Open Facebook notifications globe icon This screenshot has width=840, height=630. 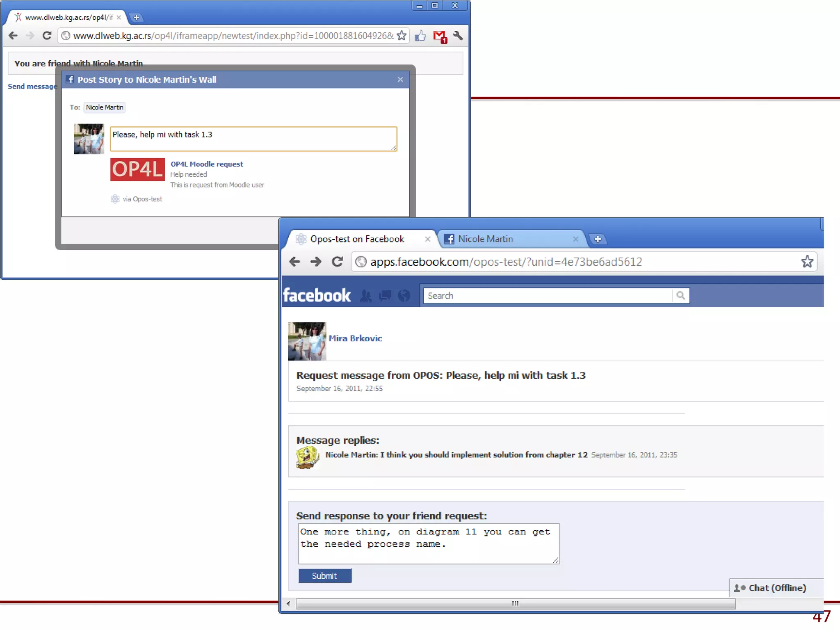[x=404, y=296]
